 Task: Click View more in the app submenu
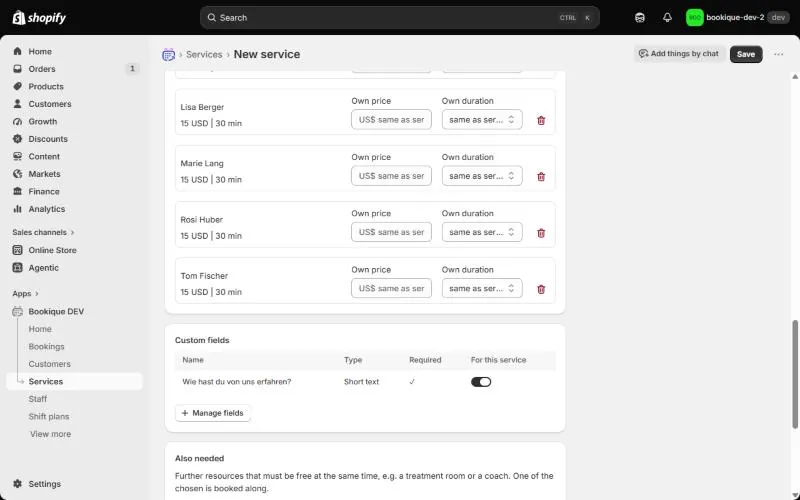51,434
